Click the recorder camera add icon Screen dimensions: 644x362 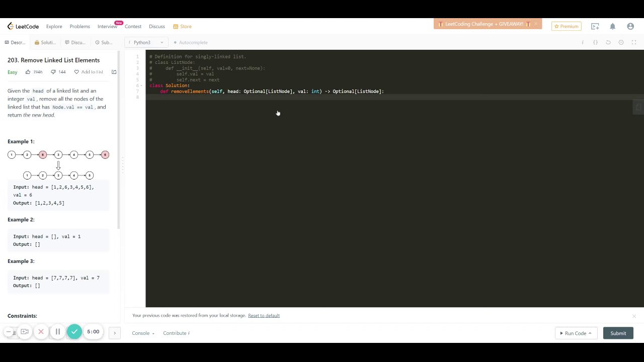click(24, 332)
